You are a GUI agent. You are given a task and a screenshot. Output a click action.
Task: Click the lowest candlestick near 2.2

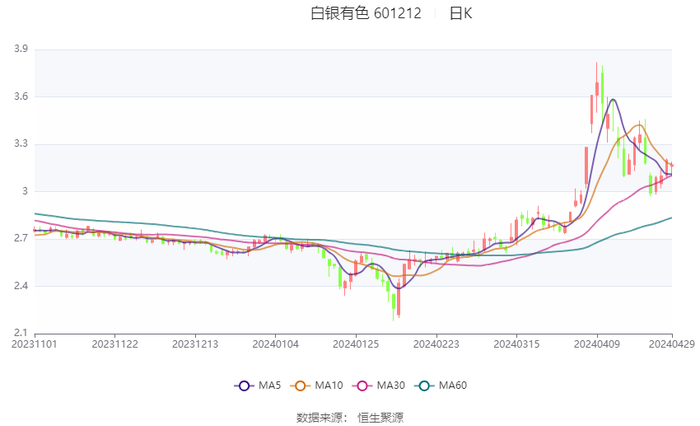(x=393, y=304)
